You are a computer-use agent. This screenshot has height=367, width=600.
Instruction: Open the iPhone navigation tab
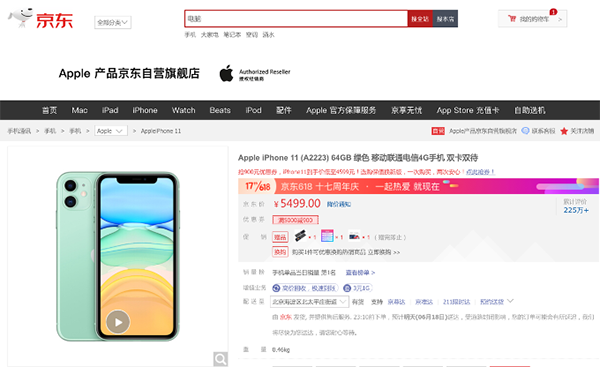[x=145, y=110]
